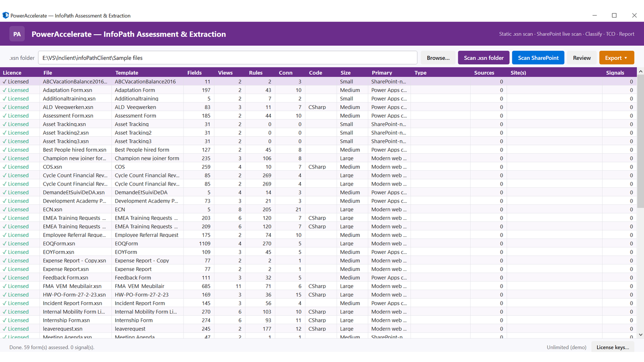Select Expense Report - Copy.xsn file
Image resolution: width=644 pixels, height=362 pixels.
tap(74, 261)
